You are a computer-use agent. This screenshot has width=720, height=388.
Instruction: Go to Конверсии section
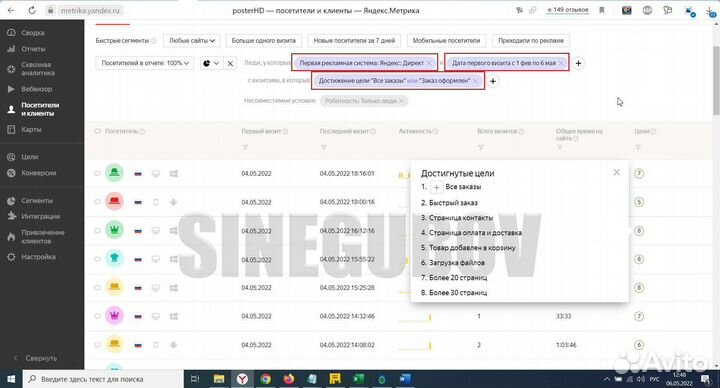click(x=39, y=173)
